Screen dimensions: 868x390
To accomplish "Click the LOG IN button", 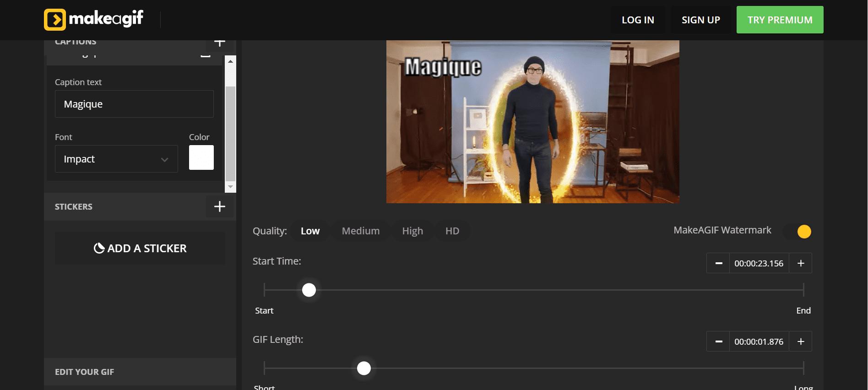I will (x=638, y=20).
